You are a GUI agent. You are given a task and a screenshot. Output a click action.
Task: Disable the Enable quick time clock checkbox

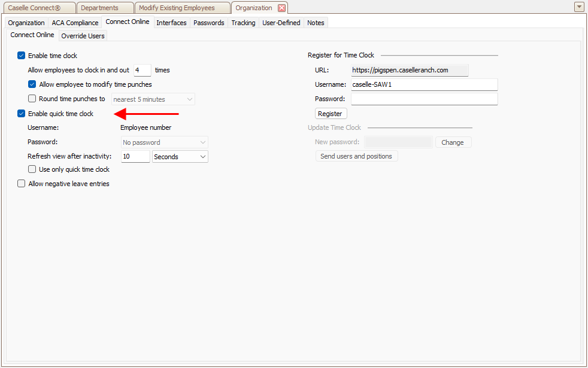pyautogui.click(x=22, y=114)
